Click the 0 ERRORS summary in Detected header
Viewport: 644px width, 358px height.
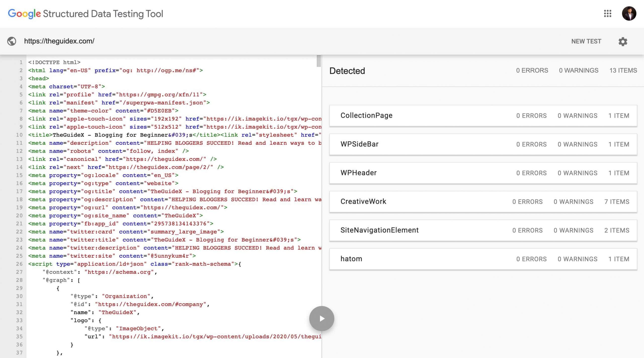532,70
